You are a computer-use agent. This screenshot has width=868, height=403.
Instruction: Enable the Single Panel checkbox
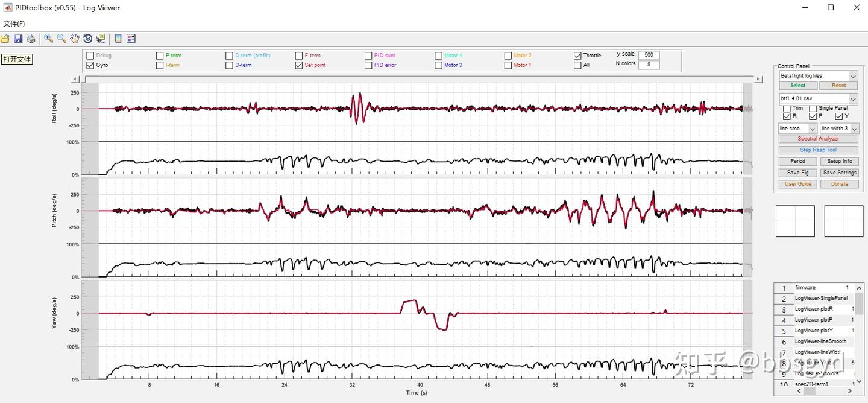[813, 109]
